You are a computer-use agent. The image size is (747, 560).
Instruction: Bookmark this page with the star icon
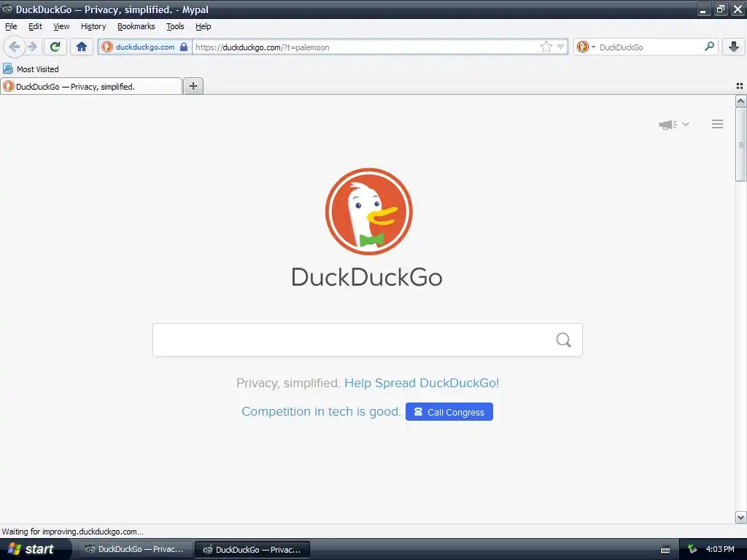[546, 47]
